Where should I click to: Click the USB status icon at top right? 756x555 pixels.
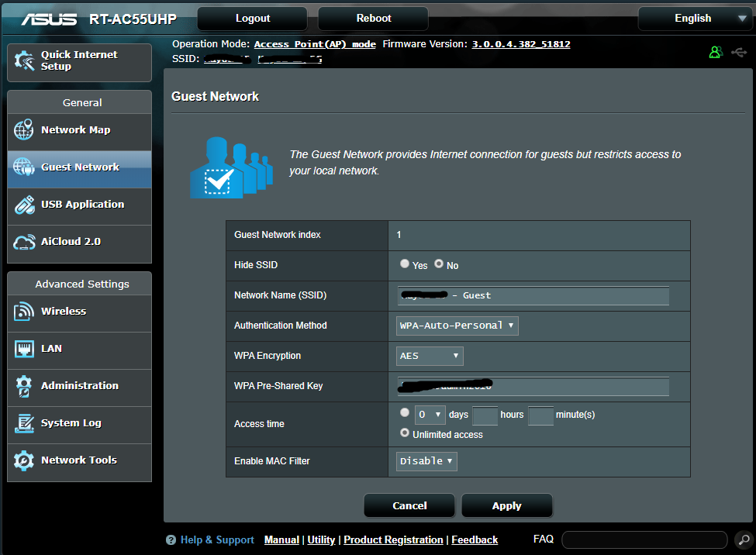click(x=739, y=52)
